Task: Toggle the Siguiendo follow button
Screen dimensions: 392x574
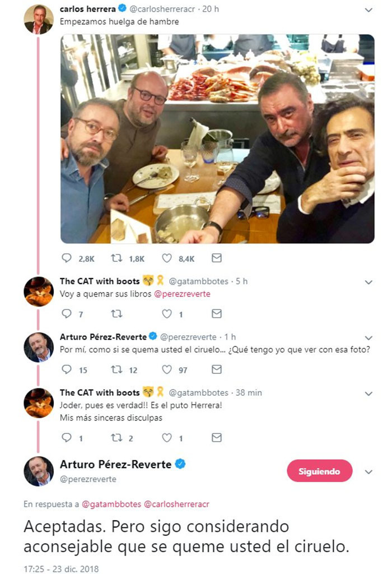Action: [x=320, y=471]
